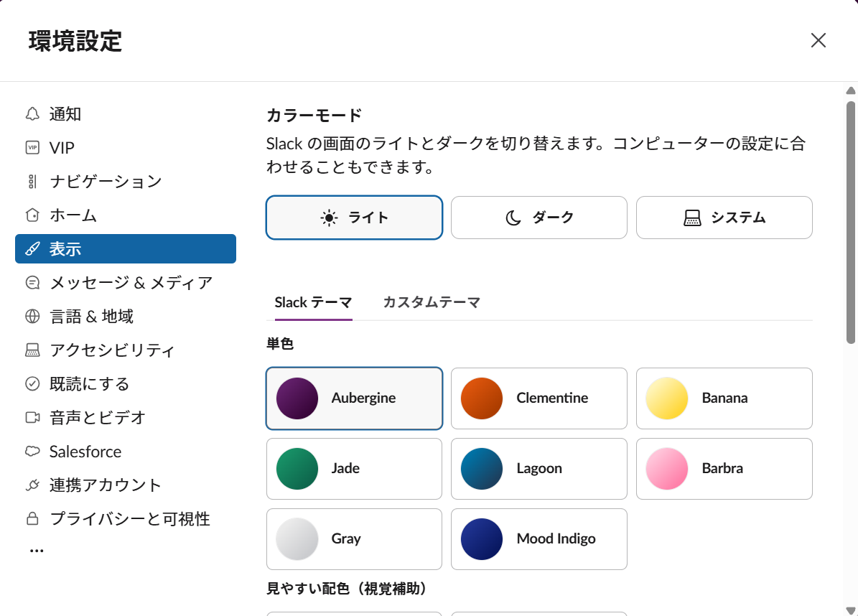Click the bell icon beside 通知
This screenshot has width=858, height=616.
pos(32,114)
